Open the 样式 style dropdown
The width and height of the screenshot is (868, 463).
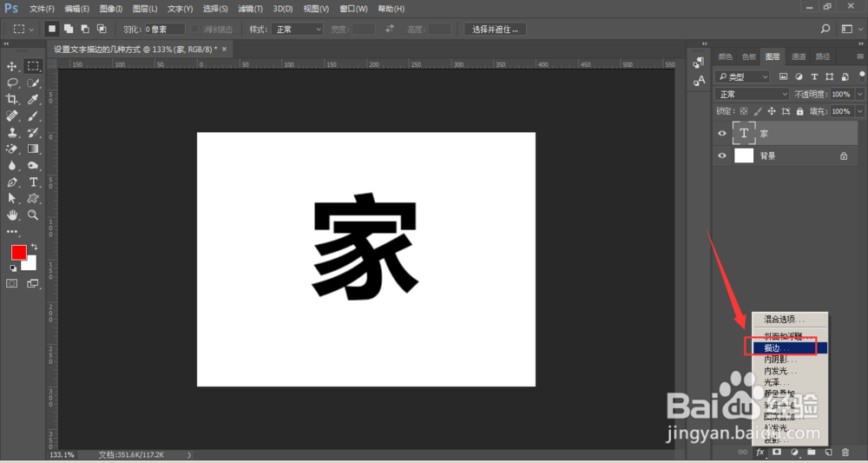297,29
